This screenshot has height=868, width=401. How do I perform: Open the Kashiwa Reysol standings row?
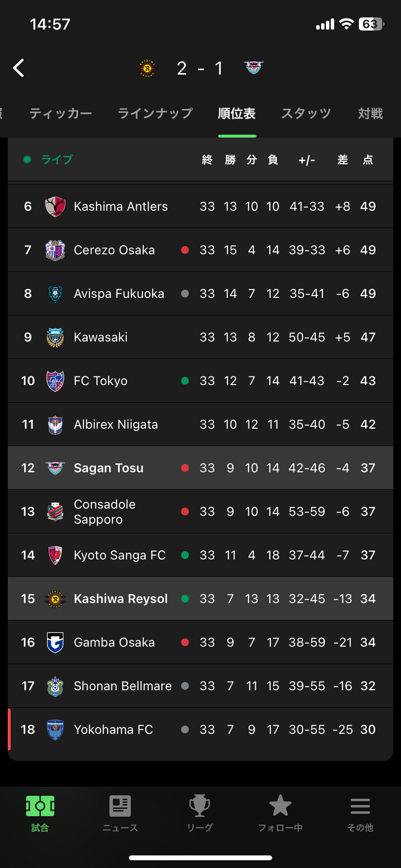200,599
